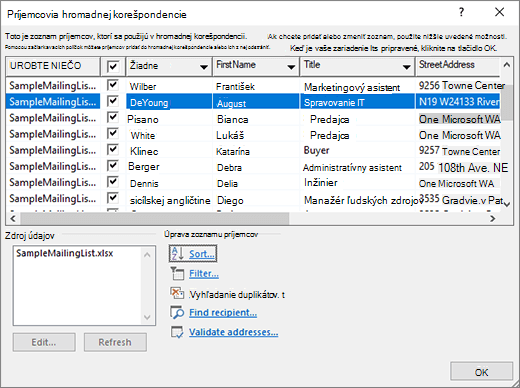Click the N19 W24133 River address cell
520x388 pixels.
click(x=458, y=101)
